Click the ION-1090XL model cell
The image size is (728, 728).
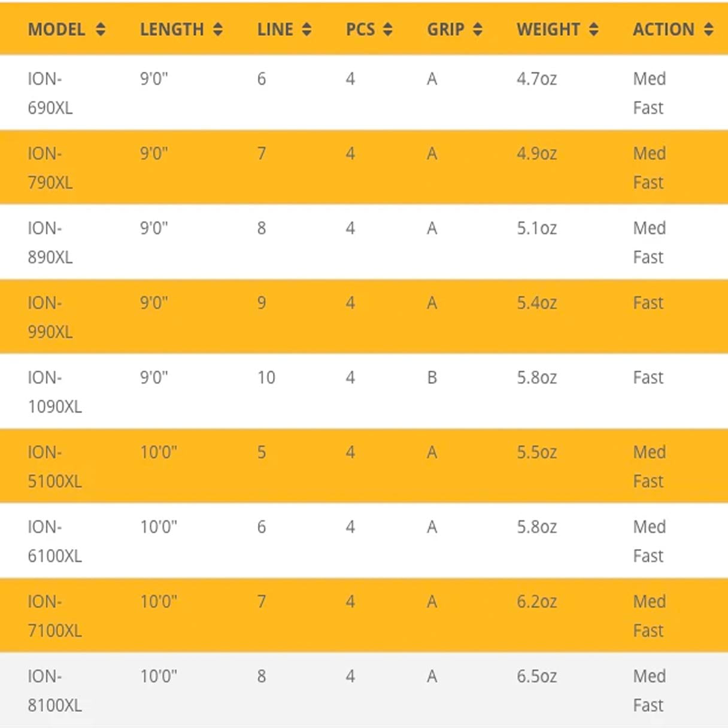coord(54,392)
